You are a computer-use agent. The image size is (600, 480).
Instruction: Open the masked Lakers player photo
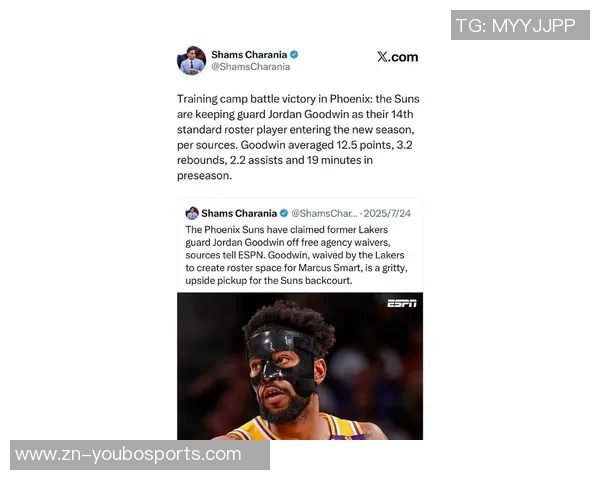(x=300, y=366)
